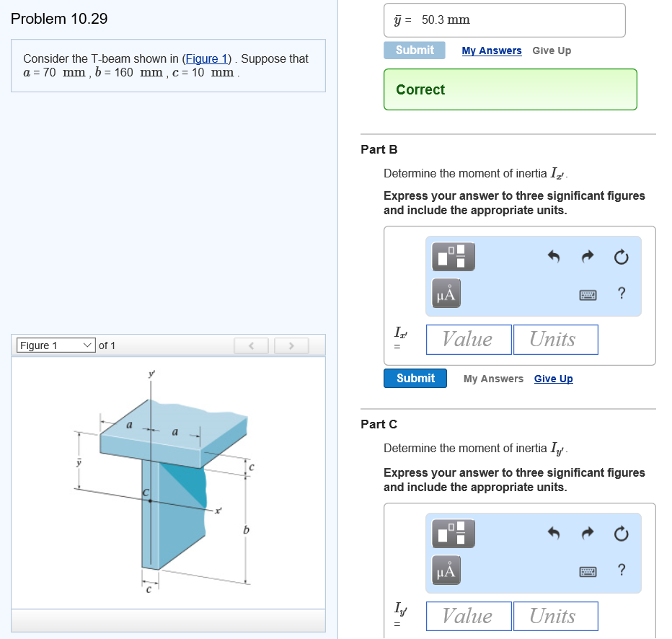Viewport: 672px width, 639px height.
Task: Click the redo arrow in Part C
Action: click(x=586, y=534)
